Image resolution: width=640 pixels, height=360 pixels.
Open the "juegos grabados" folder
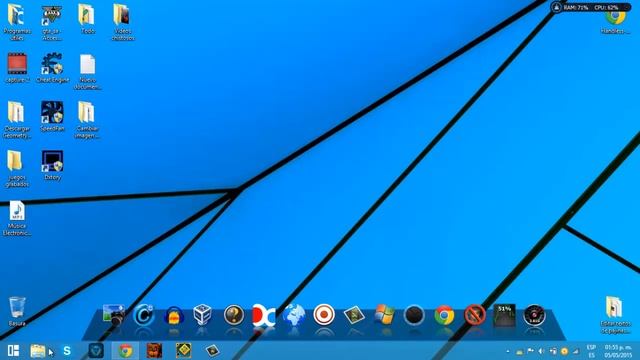click(x=16, y=168)
